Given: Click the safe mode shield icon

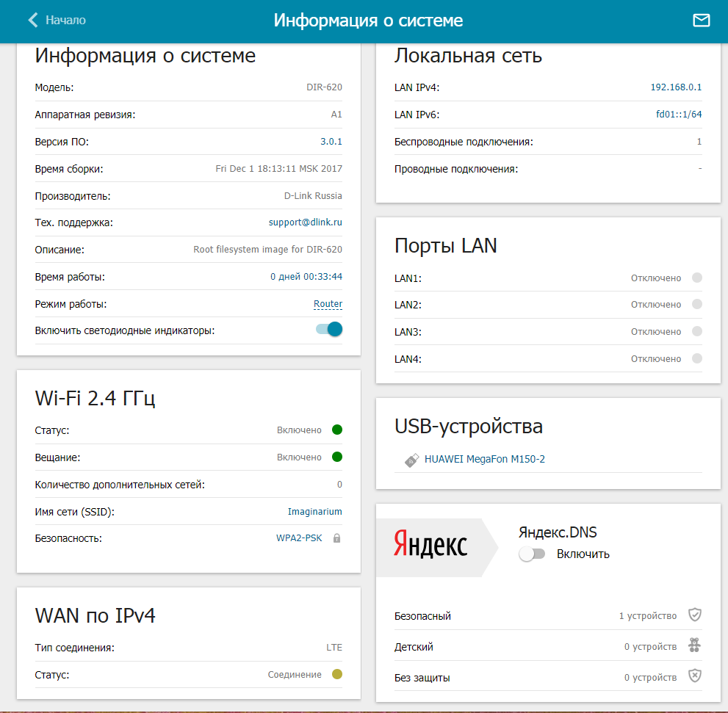Looking at the screenshot, I should tap(694, 615).
